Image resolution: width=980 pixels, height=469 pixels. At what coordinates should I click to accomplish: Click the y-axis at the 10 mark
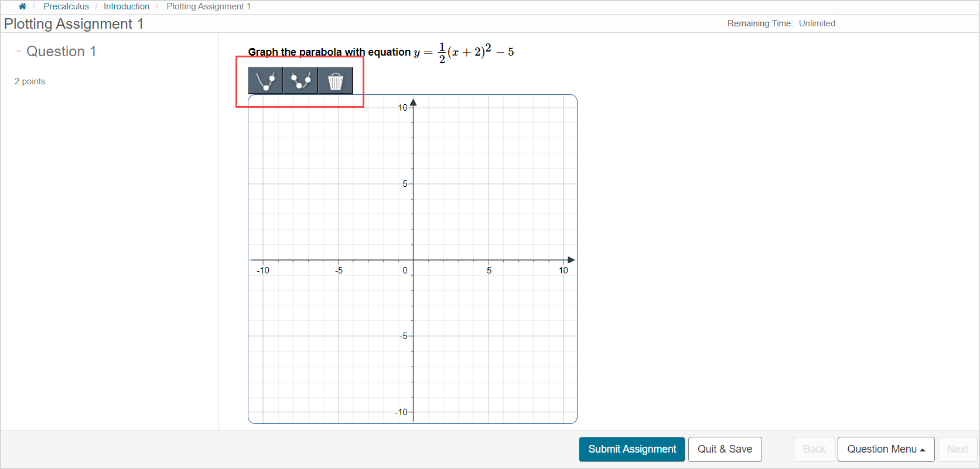tap(413, 108)
